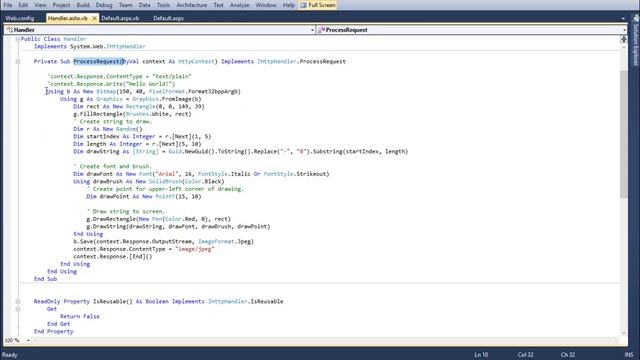Click the 'Return False' code line
640x360 pixels.
80,316
